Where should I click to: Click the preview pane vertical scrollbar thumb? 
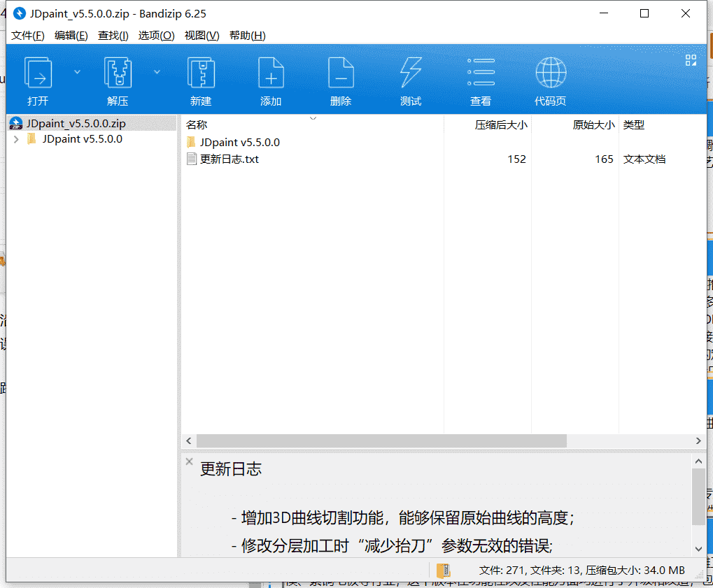(x=698, y=496)
